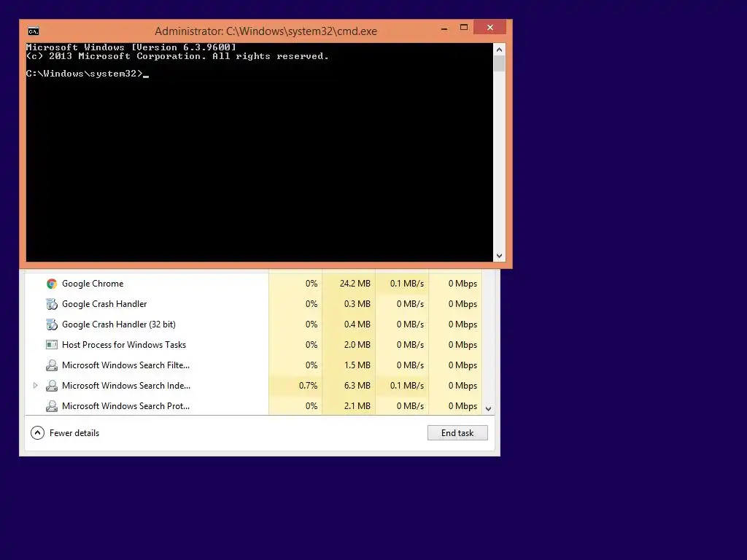The height and width of the screenshot is (560, 747).
Task: Click the Google Crash Handler icon
Action: pyautogui.click(x=52, y=304)
